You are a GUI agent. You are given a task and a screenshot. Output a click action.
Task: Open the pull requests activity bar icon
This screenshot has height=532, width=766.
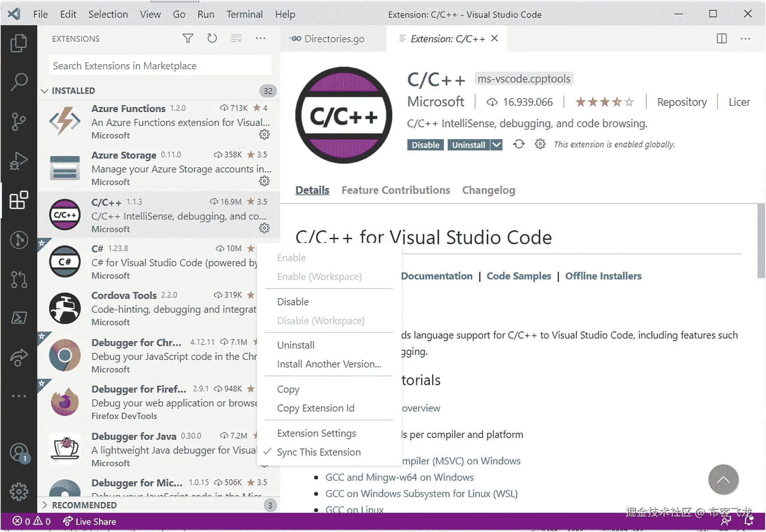(19, 280)
